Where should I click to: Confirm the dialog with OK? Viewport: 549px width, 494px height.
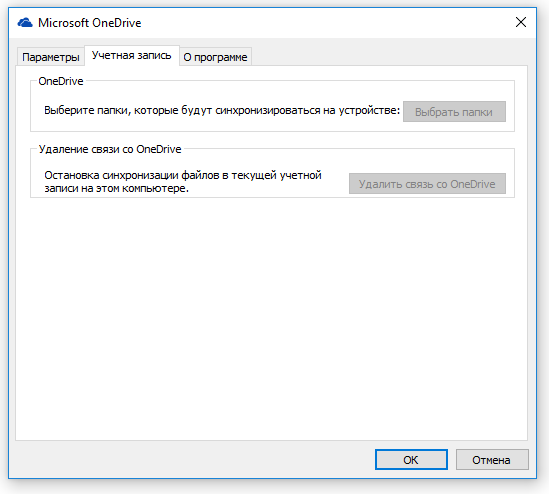411,459
